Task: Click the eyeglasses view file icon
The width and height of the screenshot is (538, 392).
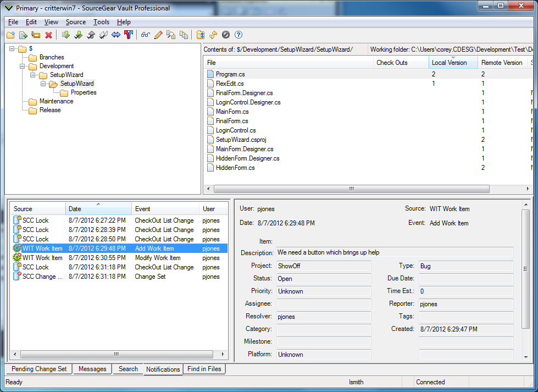Action: [145, 35]
